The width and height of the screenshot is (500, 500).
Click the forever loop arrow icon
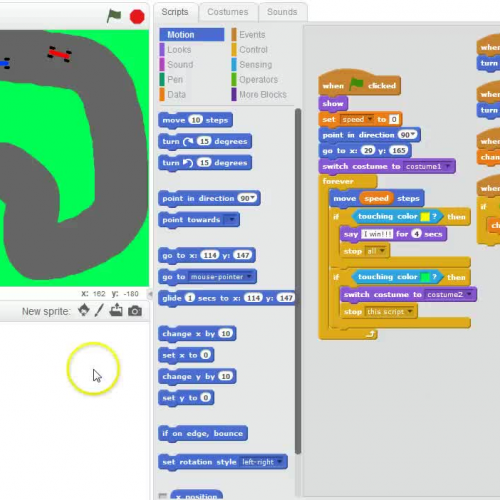tap(371, 334)
